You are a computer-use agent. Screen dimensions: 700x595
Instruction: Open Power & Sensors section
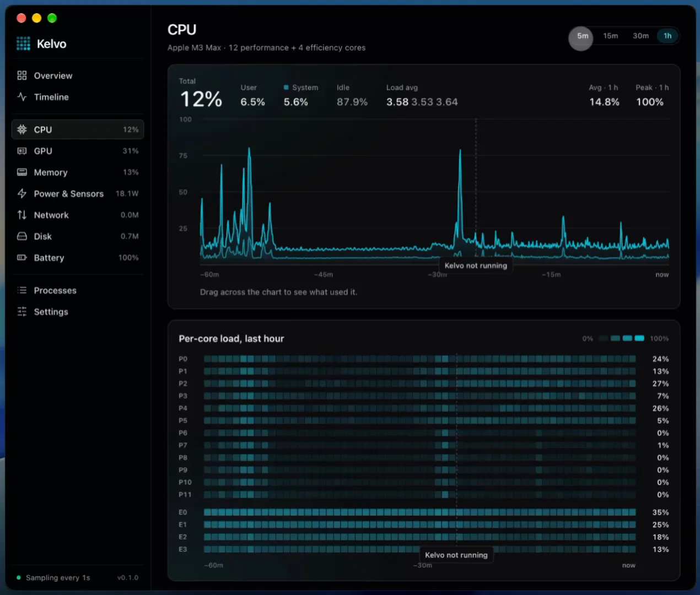pyautogui.click(x=77, y=193)
